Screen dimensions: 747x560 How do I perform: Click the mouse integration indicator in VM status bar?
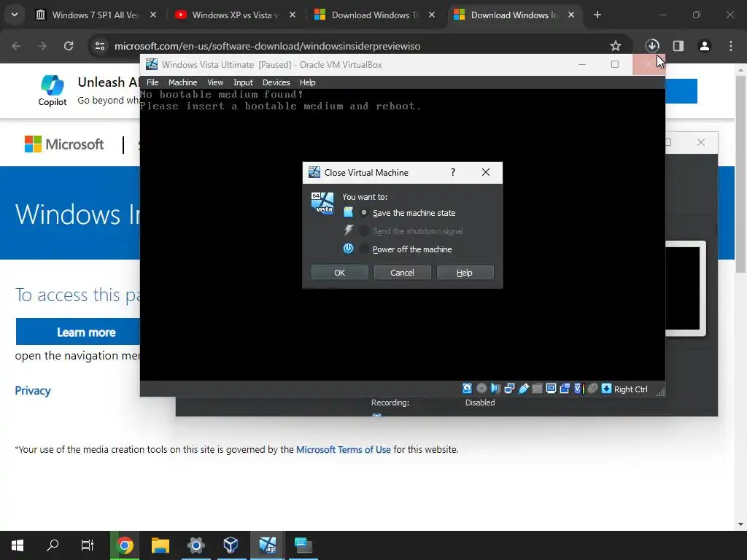592,389
